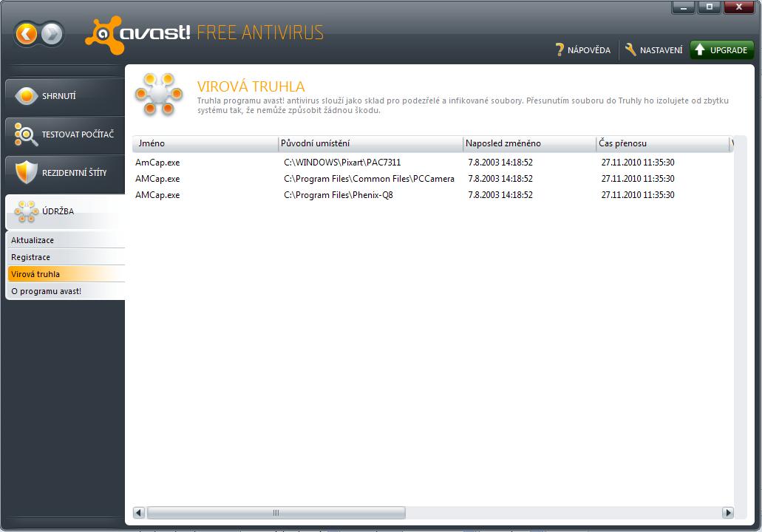
Task: Click the orange back arrow button
Action: (x=27, y=34)
